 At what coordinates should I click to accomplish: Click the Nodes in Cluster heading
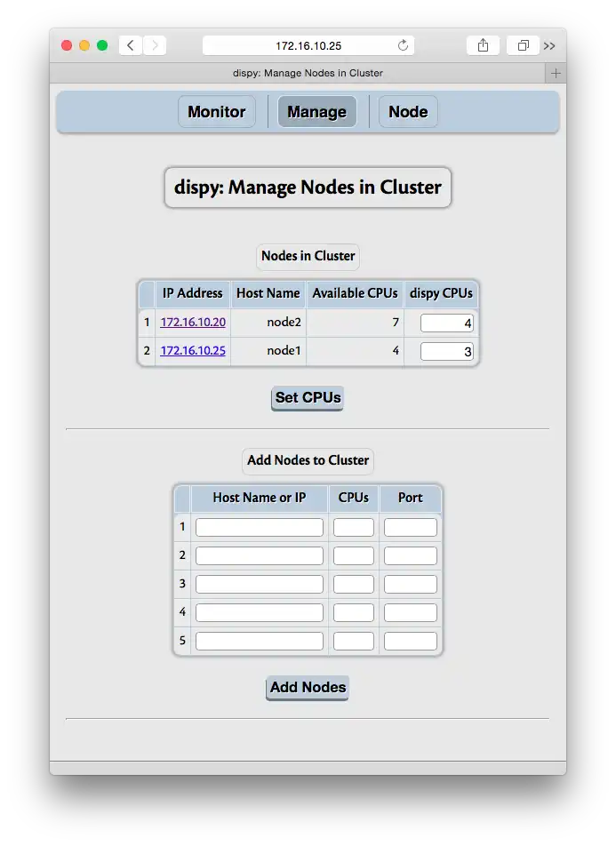[308, 256]
